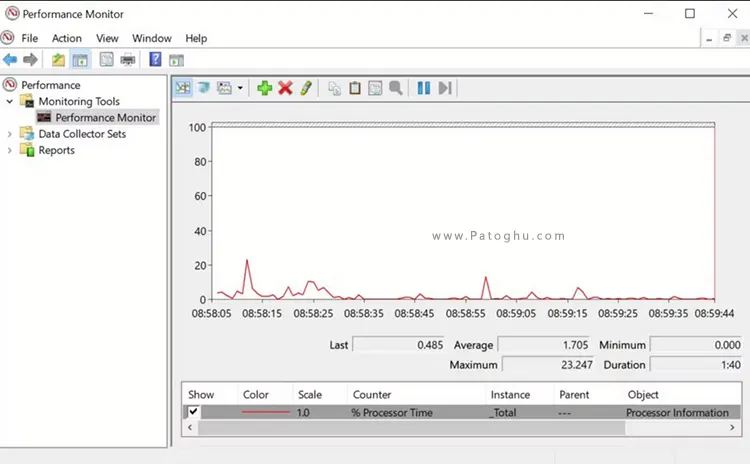Click Update Data step-forward icon
750x464 pixels.
tap(445, 88)
